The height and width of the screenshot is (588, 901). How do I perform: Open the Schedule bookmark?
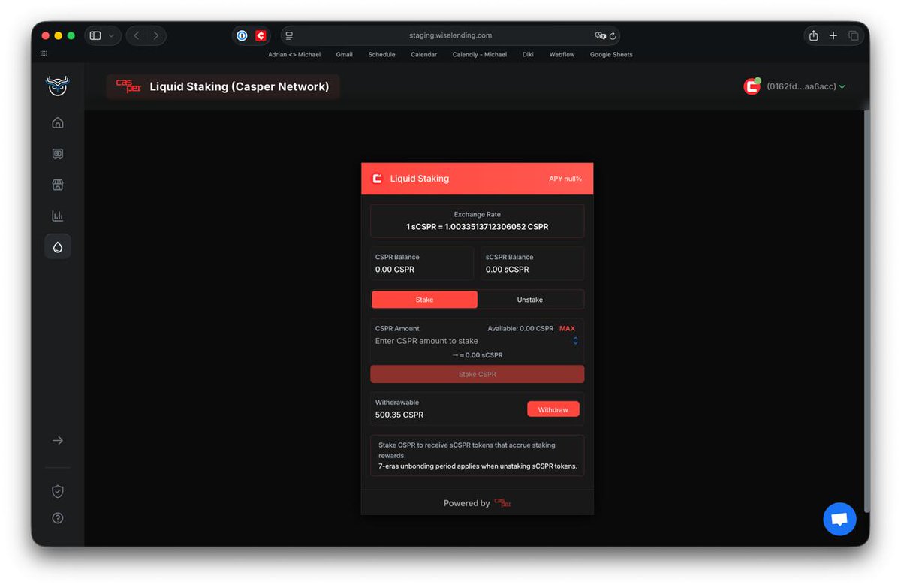[381, 55]
